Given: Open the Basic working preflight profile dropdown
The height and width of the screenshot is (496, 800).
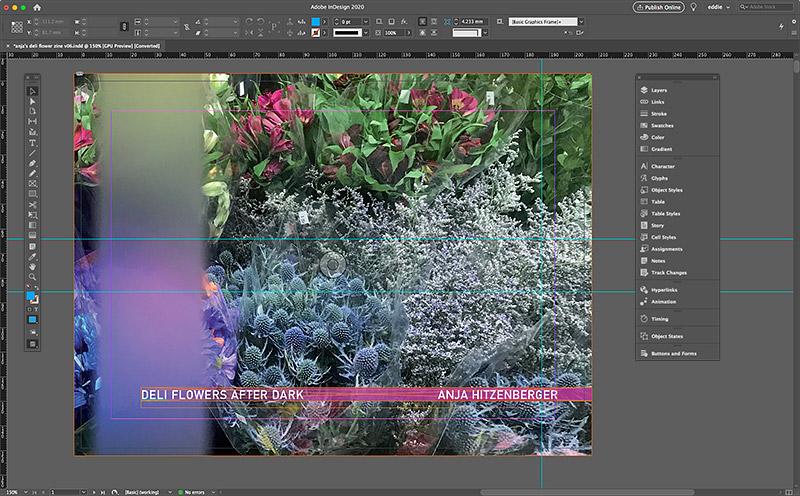Looking at the screenshot, I should [x=170, y=492].
